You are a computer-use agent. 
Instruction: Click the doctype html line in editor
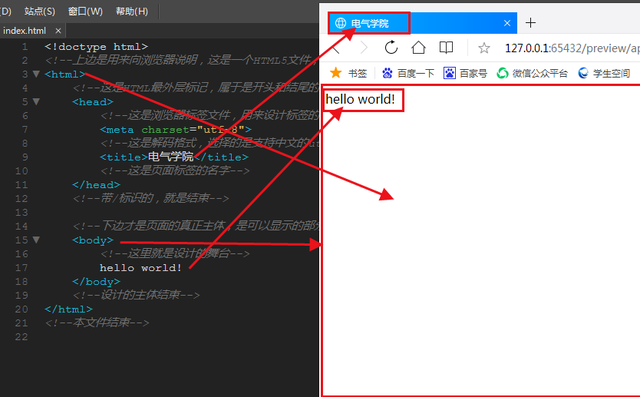(96, 47)
